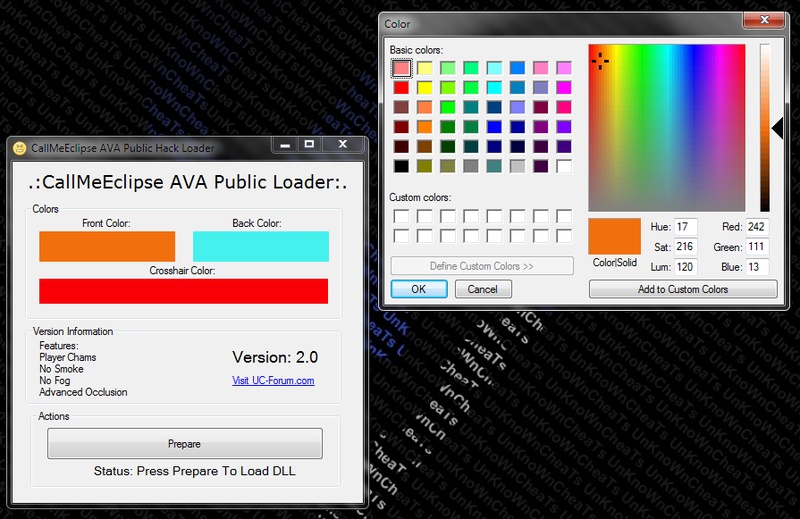800x519 pixels.
Task: Click the Lum input field
Action: 686,266
